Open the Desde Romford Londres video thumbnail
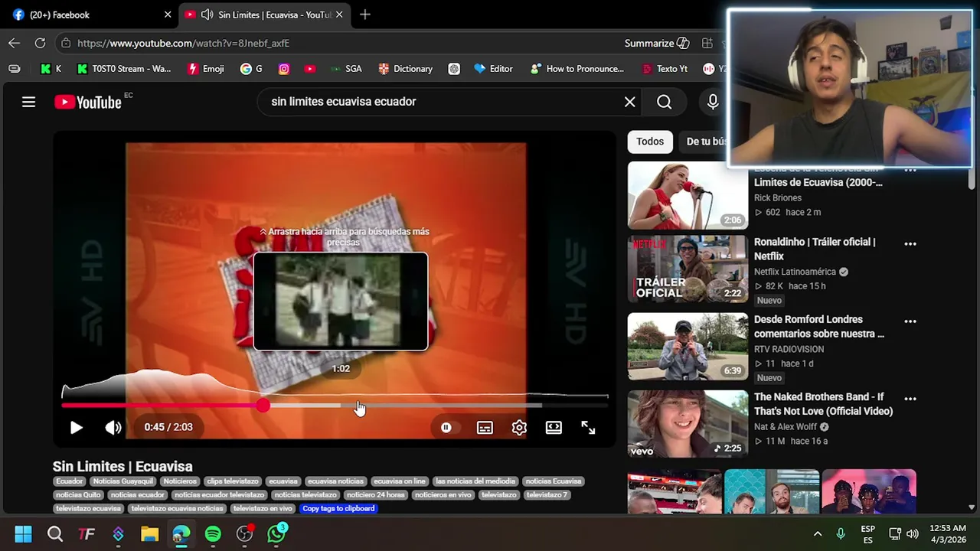The image size is (980, 551). pos(688,346)
